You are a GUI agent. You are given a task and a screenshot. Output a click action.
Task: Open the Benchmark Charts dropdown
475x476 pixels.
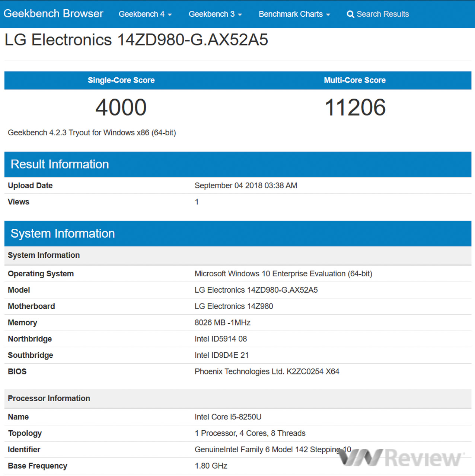coord(294,14)
